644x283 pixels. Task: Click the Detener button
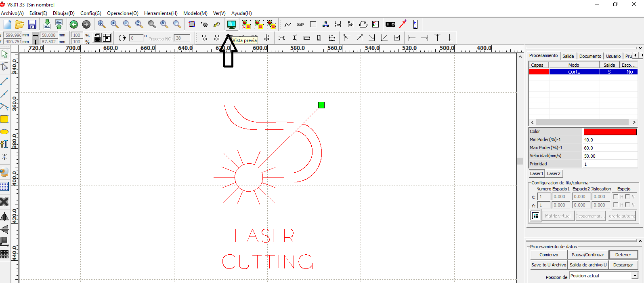(x=623, y=255)
